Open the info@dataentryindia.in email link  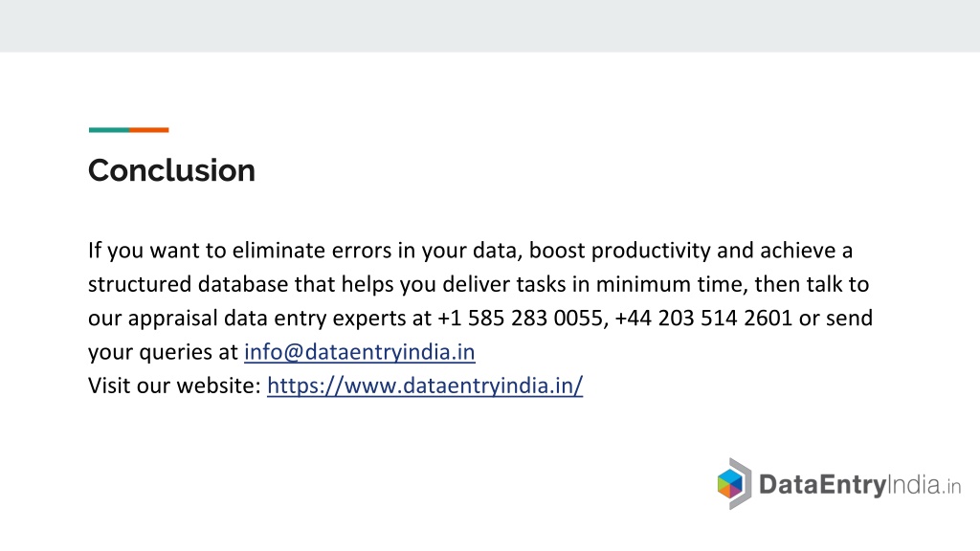[x=360, y=352]
